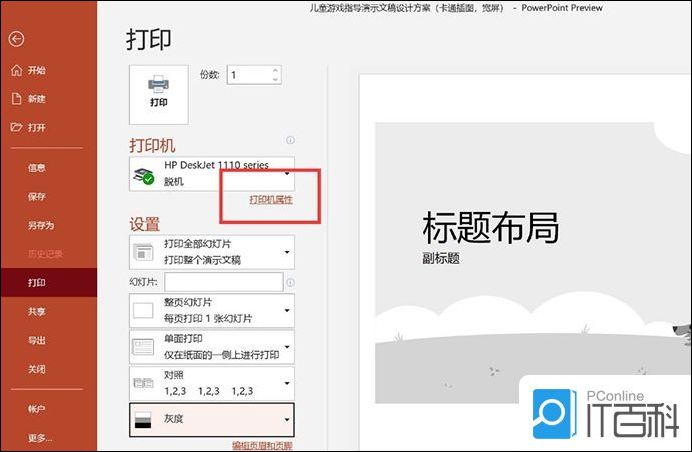Click the home icon beside 开始

(x=16, y=70)
